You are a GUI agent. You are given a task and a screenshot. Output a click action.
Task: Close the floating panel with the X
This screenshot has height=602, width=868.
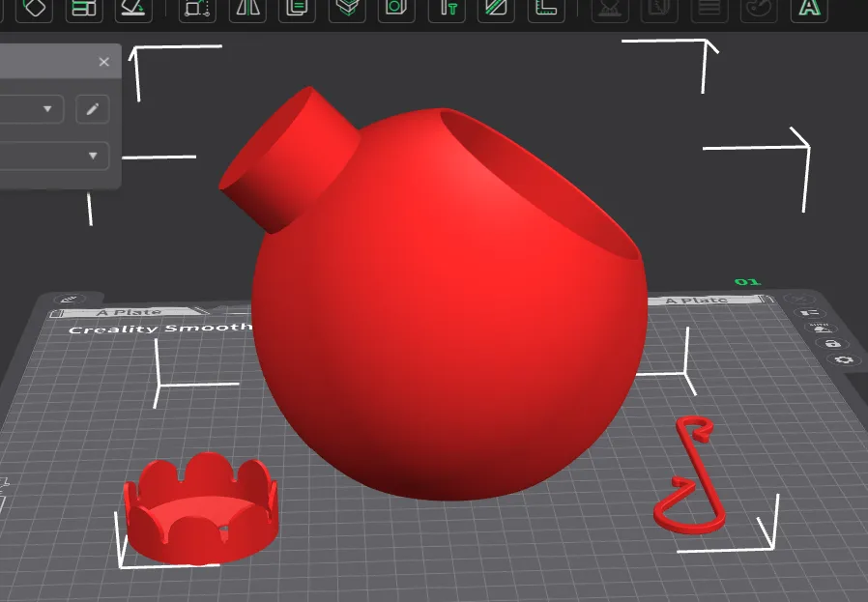[x=104, y=62]
